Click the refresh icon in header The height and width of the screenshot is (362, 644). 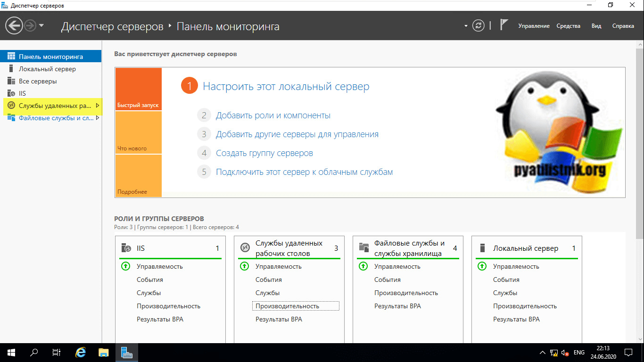pyautogui.click(x=479, y=26)
